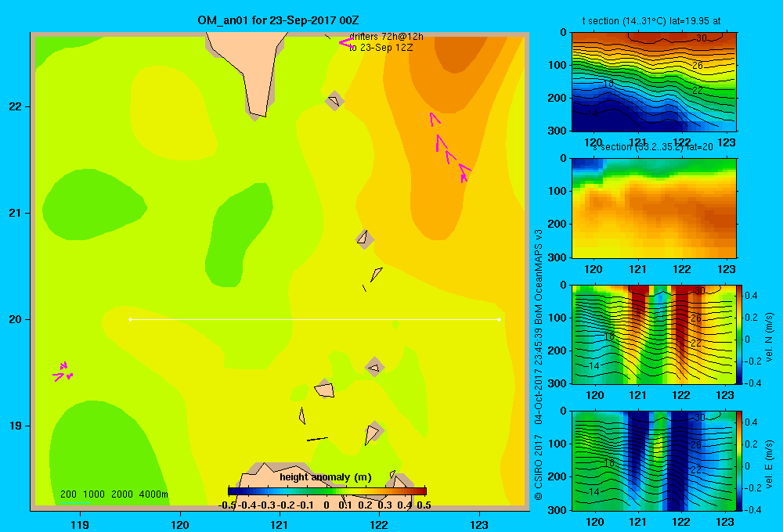Click the '14' contour label in temperature section
This screenshot has height=532, width=783.
pyautogui.click(x=592, y=113)
